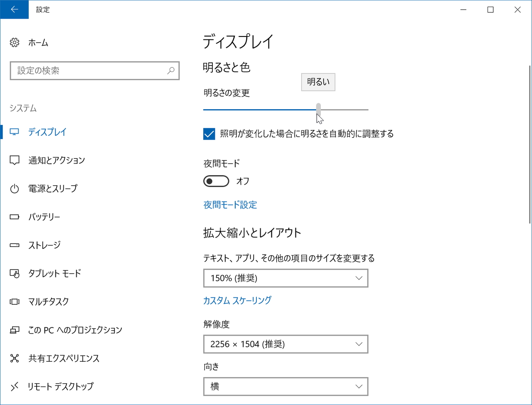Click the カスタム スケーリング link
This screenshot has height=405, width=532.
[x=237, y=300]
